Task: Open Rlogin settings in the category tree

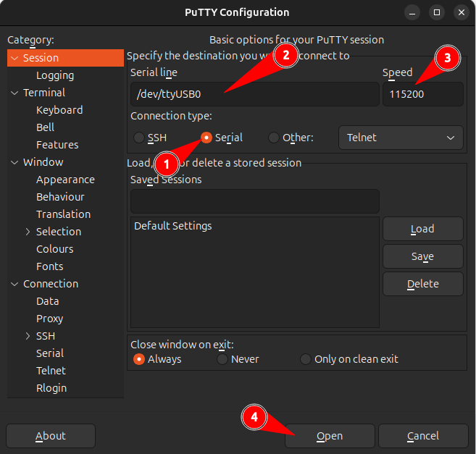Action: coord(51,388)
